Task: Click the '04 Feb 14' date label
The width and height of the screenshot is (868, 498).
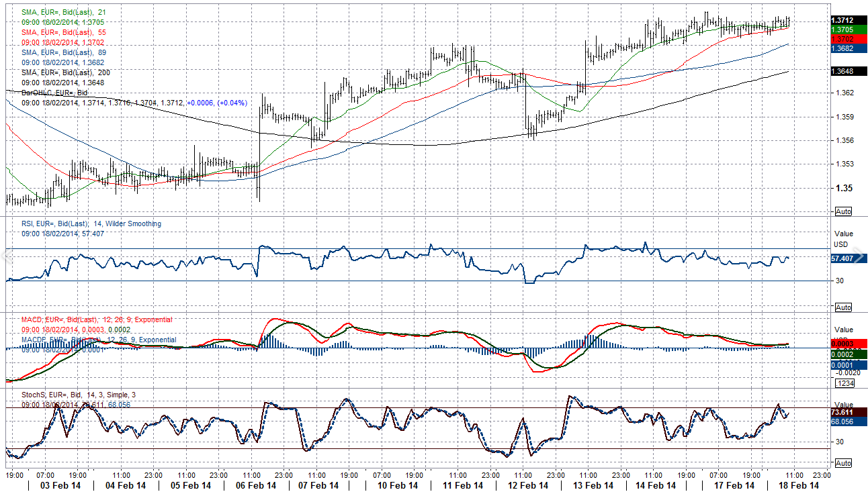Action: [x=126, y=485]
